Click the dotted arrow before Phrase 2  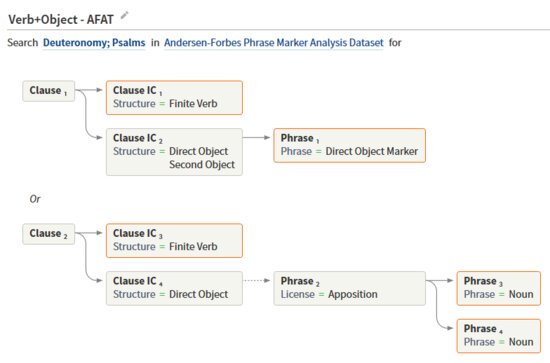257,280
